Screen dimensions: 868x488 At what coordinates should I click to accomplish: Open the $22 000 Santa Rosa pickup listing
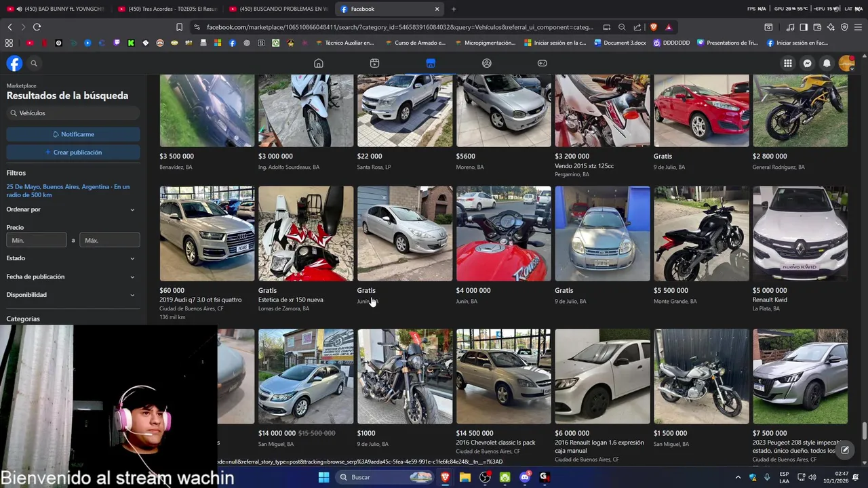405,110
